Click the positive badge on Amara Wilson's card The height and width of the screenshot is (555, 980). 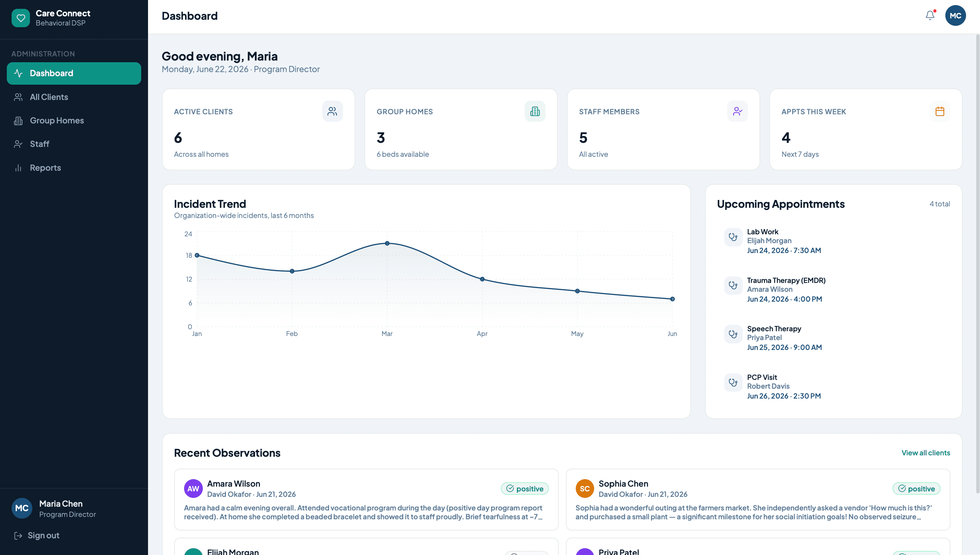tap(524, 489)
